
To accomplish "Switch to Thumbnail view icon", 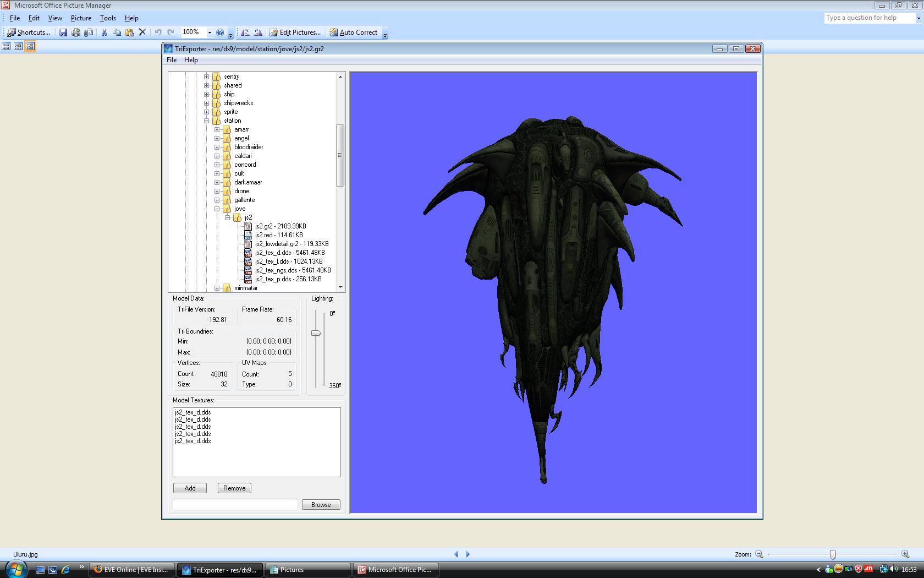I will click(x=6, y=46).
